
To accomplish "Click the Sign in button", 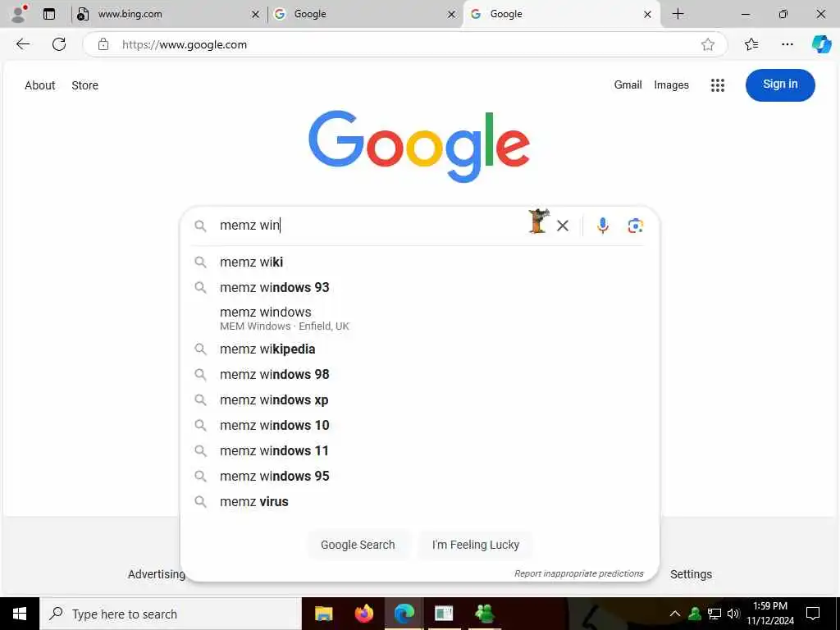I will pos(780,84).
